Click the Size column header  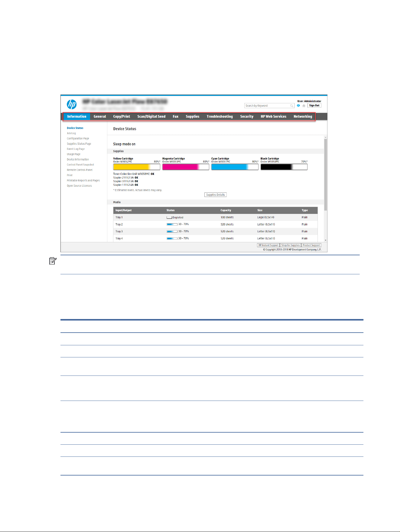pyautogui.click(x=260, y=210)
